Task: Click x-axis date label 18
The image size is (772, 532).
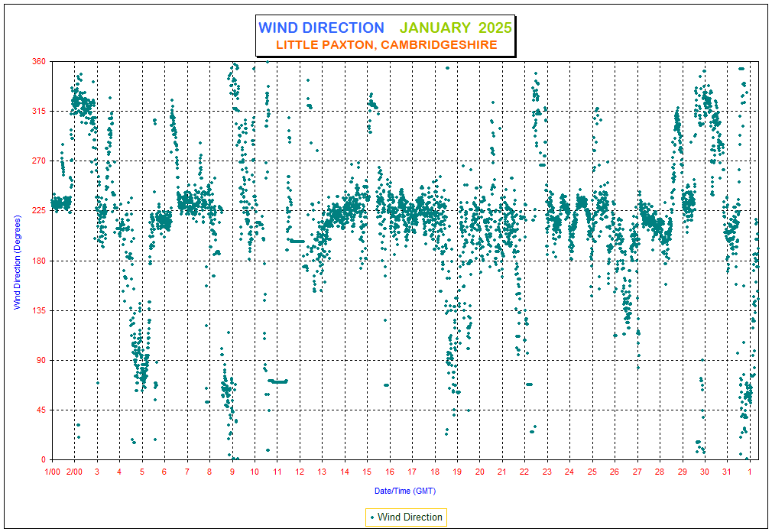Action: 435,472
